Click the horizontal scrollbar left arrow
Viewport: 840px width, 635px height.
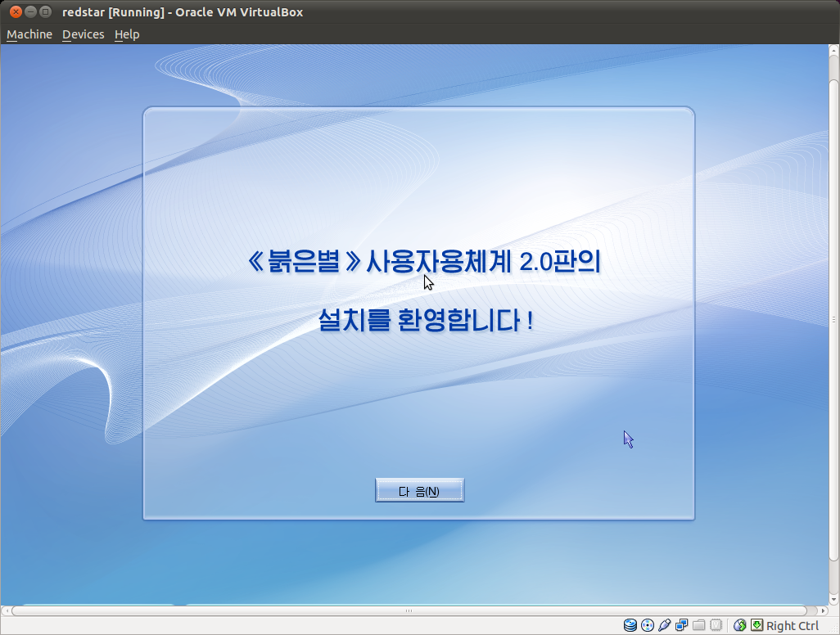click(6, 610)
